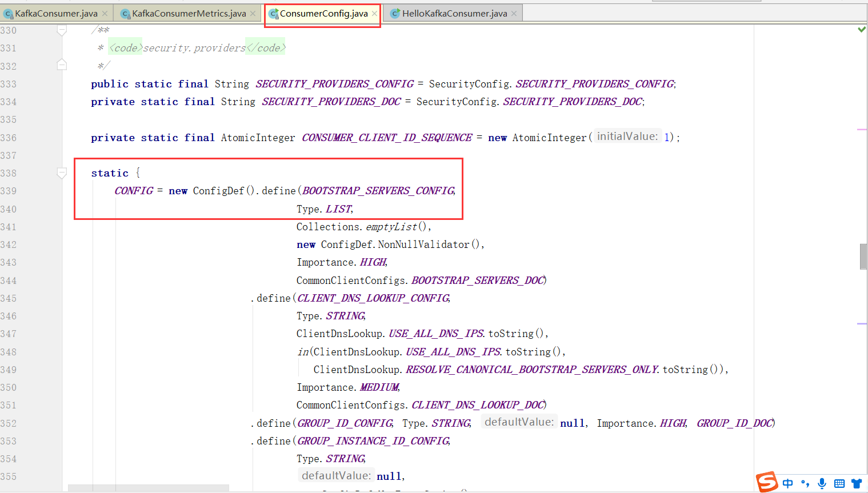Viewport: 868px width, 493px height.
Task: Switch to the HelloKafkaConsumer.java tab
Action: [454, 13]
